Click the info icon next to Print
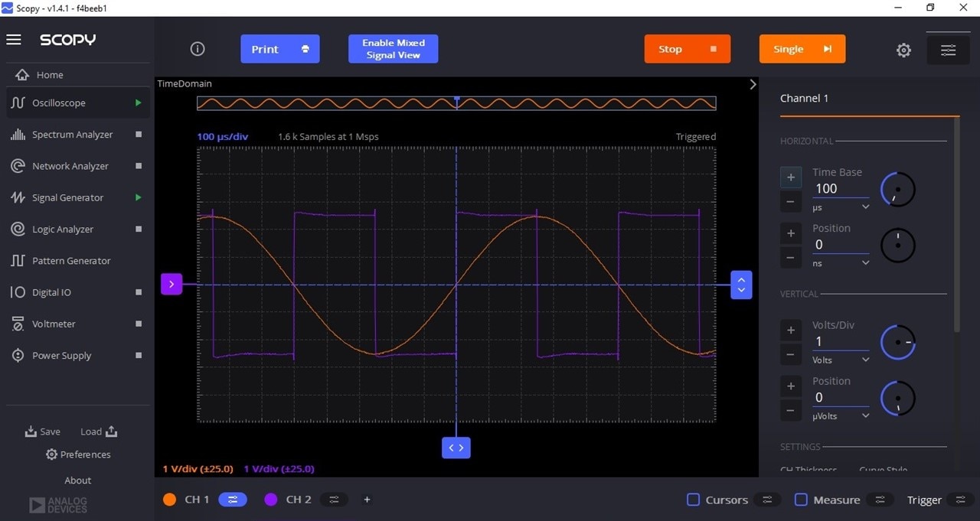Image resolution: width=980 pixels, height=521 pixels. point(198,49)
